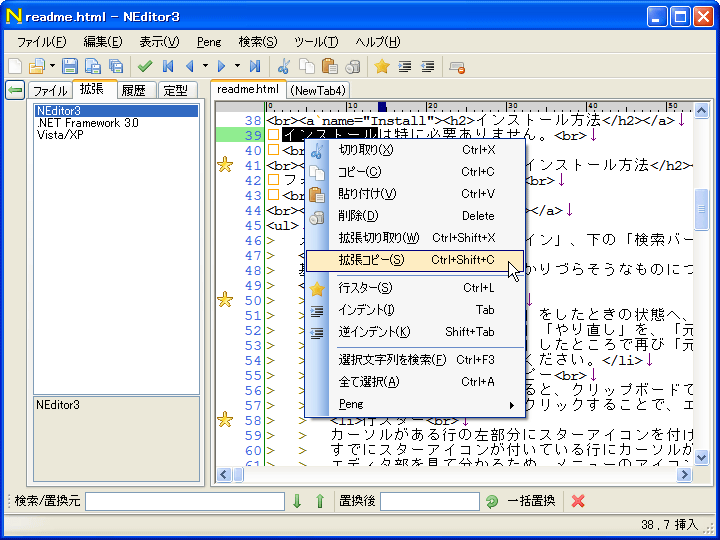
Task: Click the New file toolbar icon
Action: pos(15,67)
